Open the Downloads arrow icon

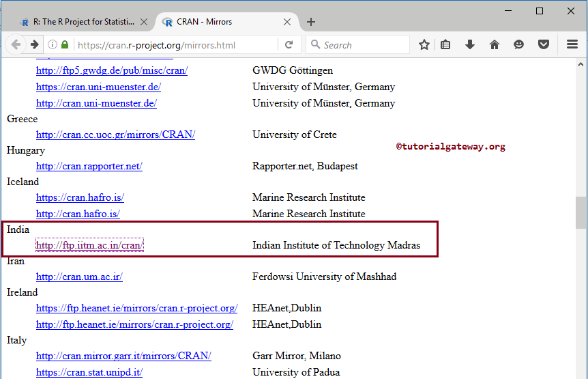coord(470,44)
